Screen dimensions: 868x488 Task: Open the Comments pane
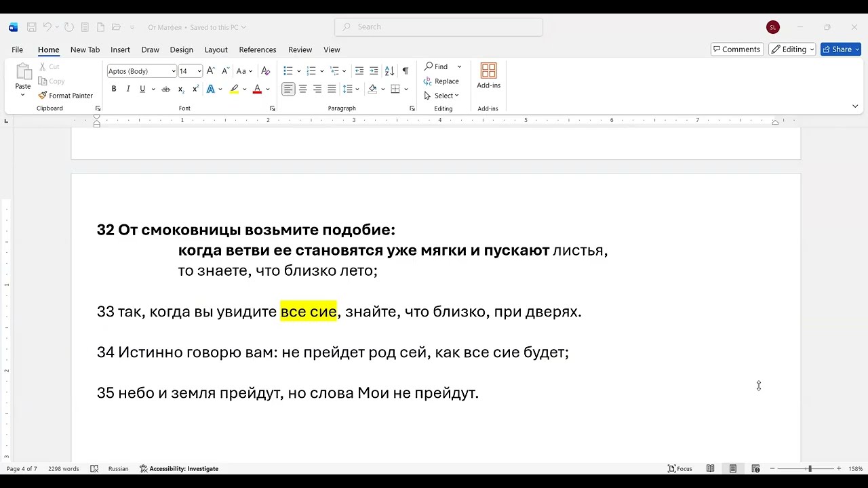pyautogui.click(x=736, y=49)
